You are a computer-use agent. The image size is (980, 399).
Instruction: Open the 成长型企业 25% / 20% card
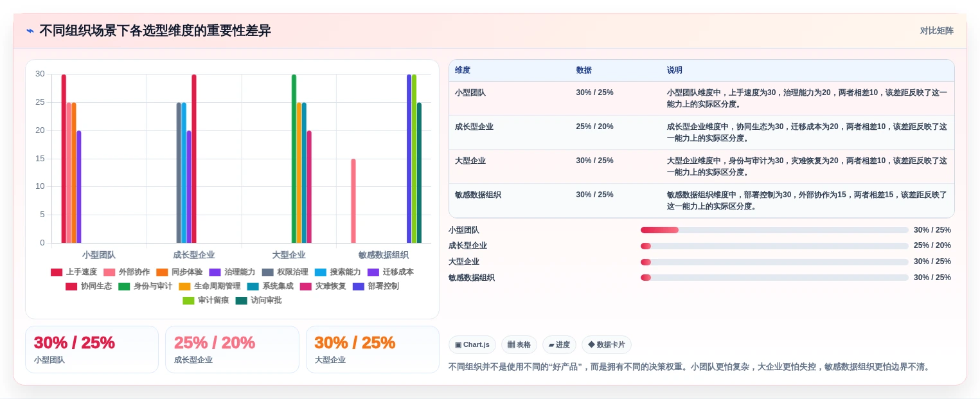[x=232, y=350]
